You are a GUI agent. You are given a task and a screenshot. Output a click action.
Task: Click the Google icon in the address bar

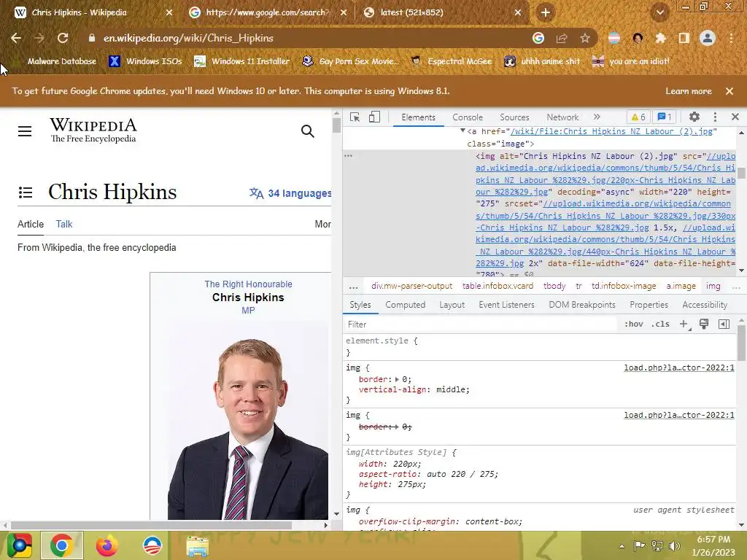(538, 38)
